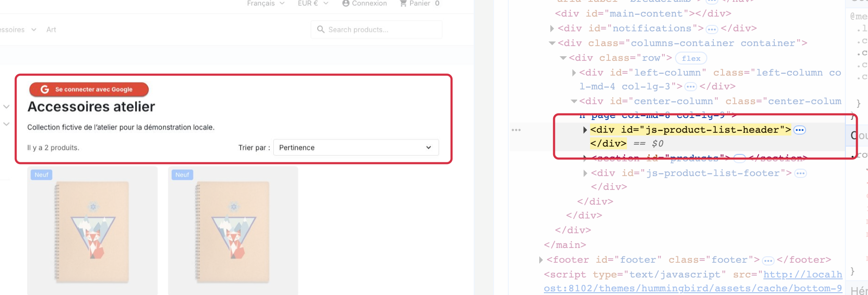Expand the footer element node
Image resolution: width=868 pixels, height=295 pixels.
click(x=541, y=260)
